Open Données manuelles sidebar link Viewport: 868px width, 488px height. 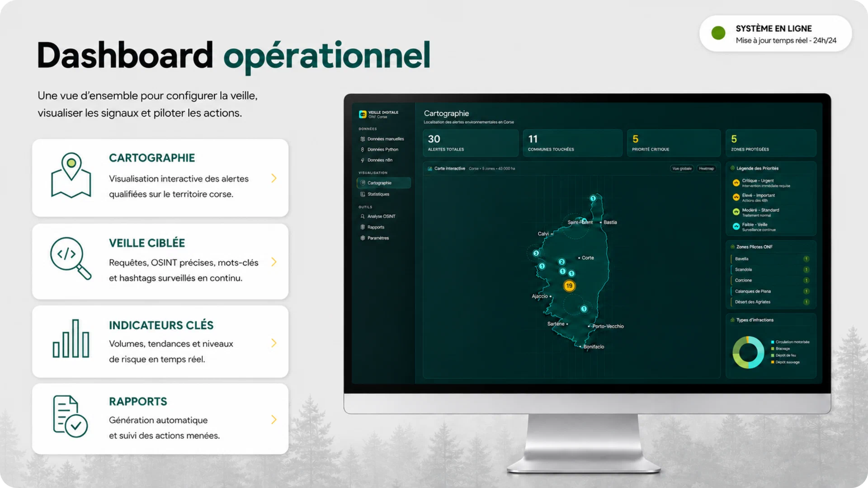click(384, 139)
